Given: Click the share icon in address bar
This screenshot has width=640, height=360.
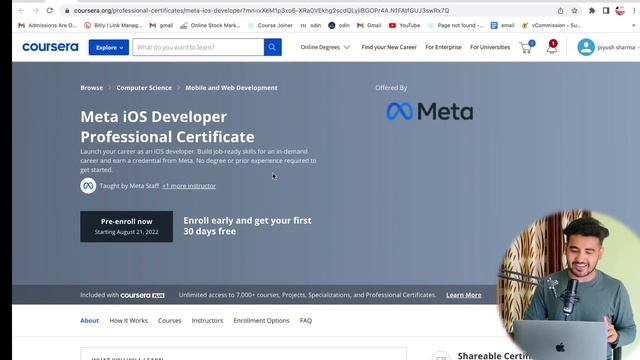Looking at the screenshot, I should pos(560,11).
